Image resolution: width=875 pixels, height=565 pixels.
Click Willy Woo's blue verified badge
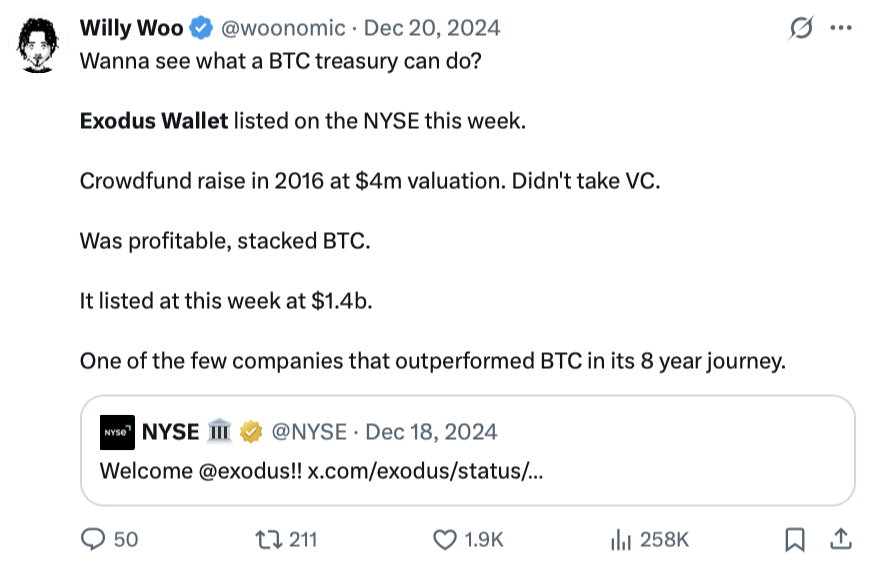(201, 29)
